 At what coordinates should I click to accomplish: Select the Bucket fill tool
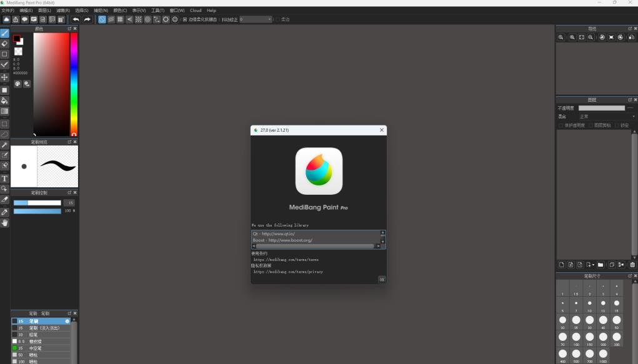click(x=4, y=101)
